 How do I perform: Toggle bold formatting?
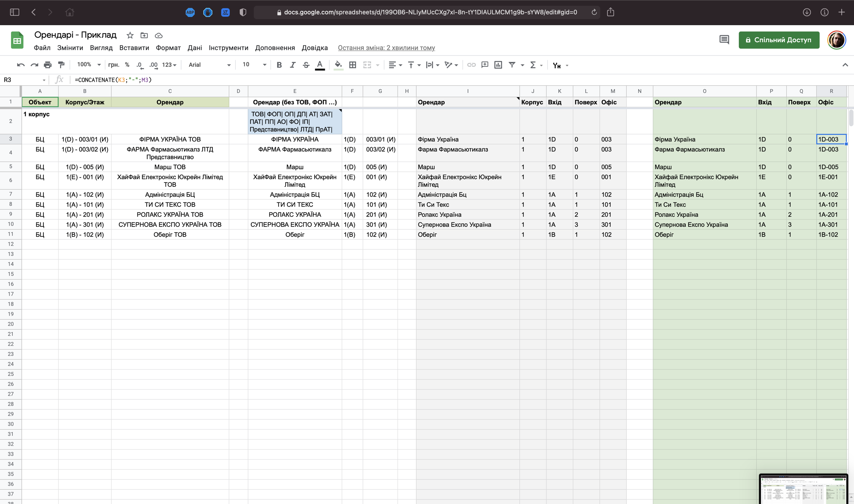point(279,65)
